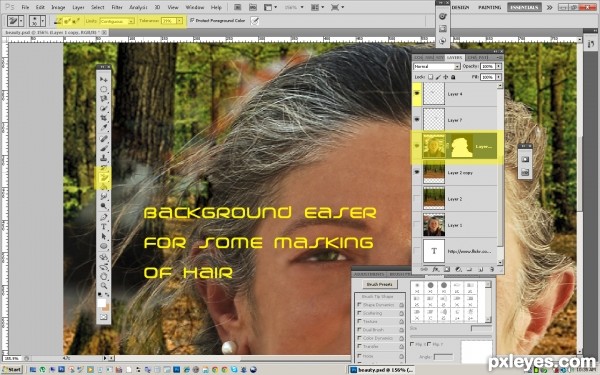
Task: Open the tool preset picker arrow
Action: pyautogui.click(x=21, y=21)
